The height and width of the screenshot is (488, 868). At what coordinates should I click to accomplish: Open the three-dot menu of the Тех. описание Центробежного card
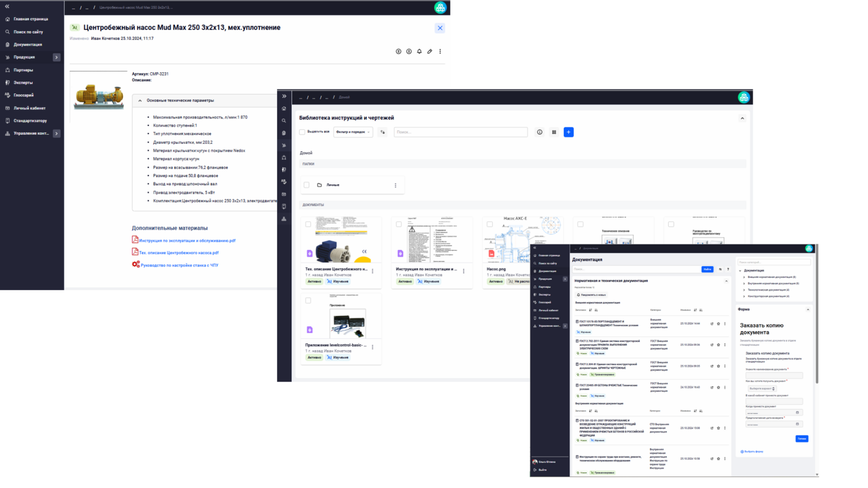point(373,271)
